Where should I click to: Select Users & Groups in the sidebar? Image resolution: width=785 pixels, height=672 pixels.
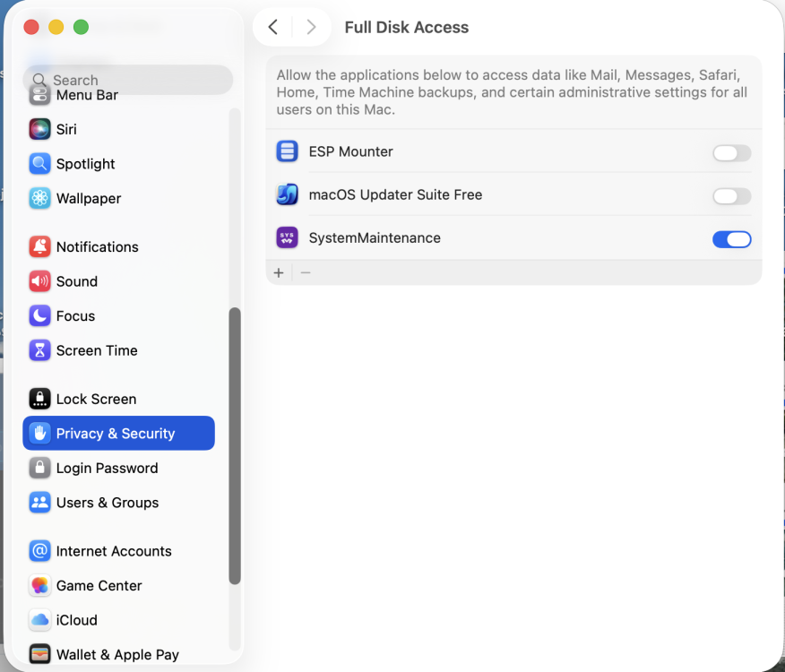[x=118, y=503]
